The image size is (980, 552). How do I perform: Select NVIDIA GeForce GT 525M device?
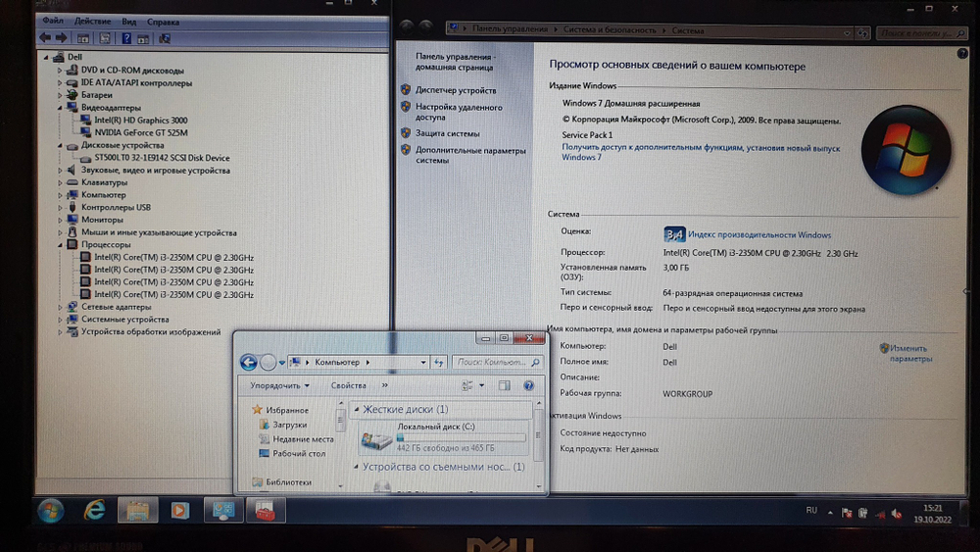pos(140,132)
